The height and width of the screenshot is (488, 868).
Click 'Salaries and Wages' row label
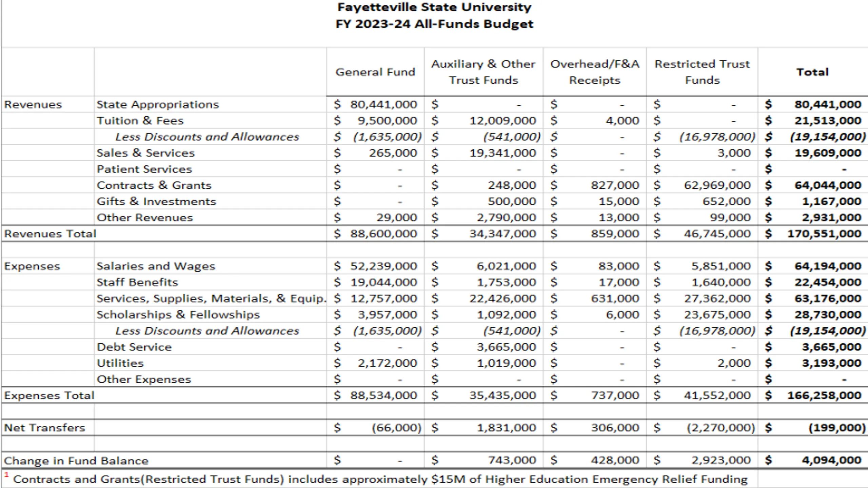156,266
